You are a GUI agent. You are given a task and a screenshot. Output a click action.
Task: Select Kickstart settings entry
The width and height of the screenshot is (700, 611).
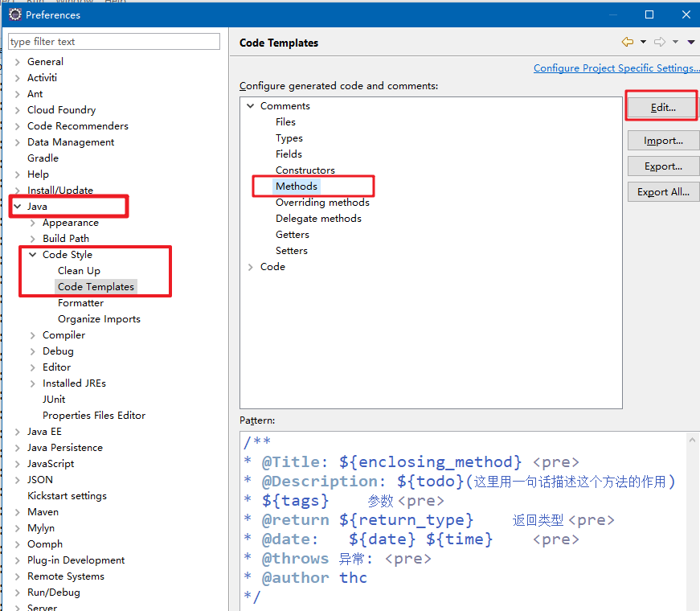[x=67, y=496]
